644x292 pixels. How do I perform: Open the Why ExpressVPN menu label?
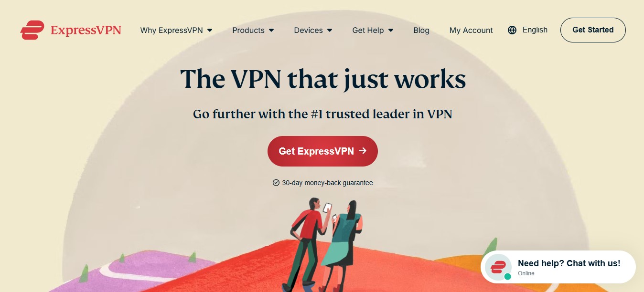point(172,30)
